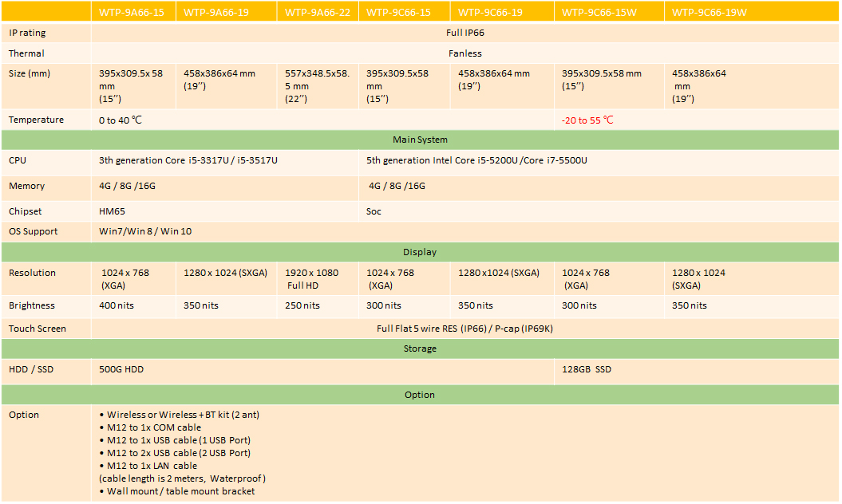Click the Full IP66 rating cell
The height and width of the screenshot is (504, 842).
(x=464, y=33)
